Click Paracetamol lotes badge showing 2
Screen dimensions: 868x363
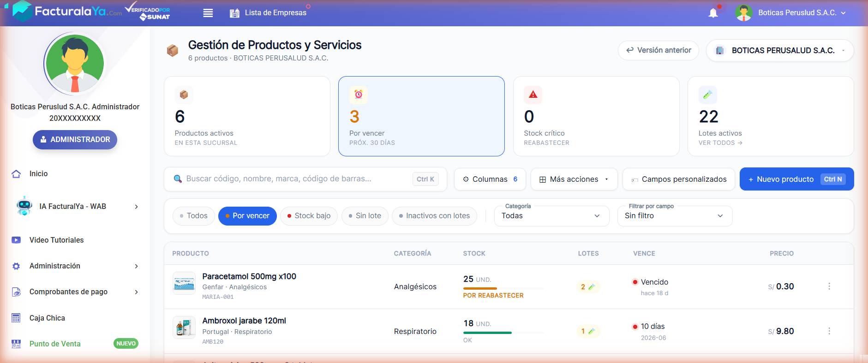(x=588, y=287)
